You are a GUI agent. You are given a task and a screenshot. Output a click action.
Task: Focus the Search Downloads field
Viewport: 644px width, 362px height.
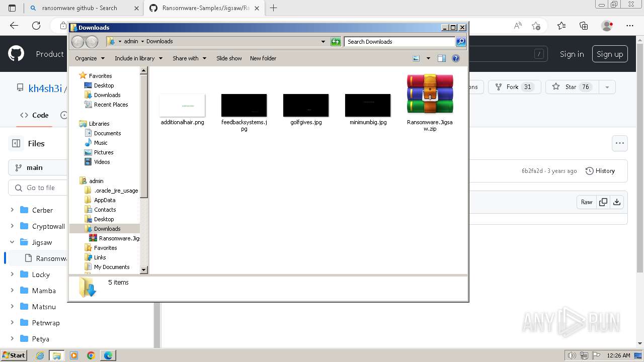[x=400, y=42]
